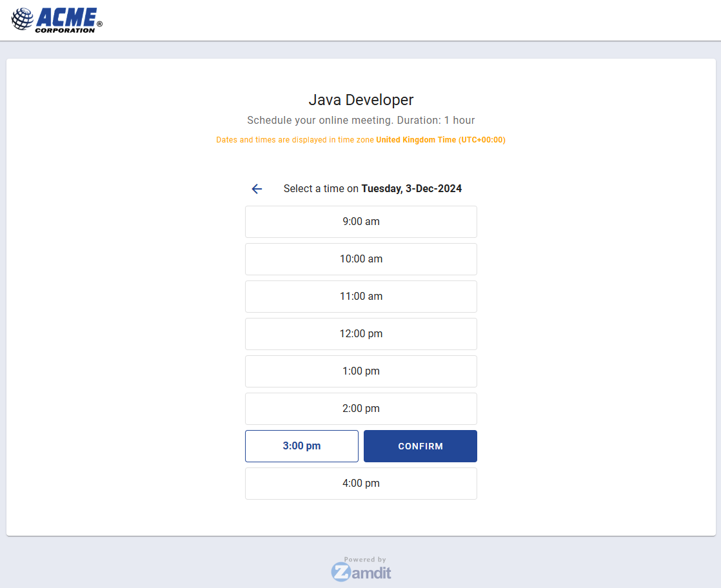The image size is (721, 588).
Task: Click the meeting duration subtitle text
Action: pyautogui.click(x=361, y=120)
